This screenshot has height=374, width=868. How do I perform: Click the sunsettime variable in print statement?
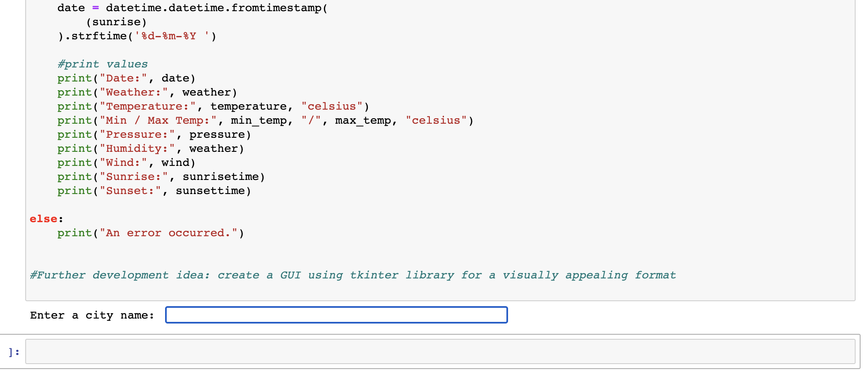210,191
